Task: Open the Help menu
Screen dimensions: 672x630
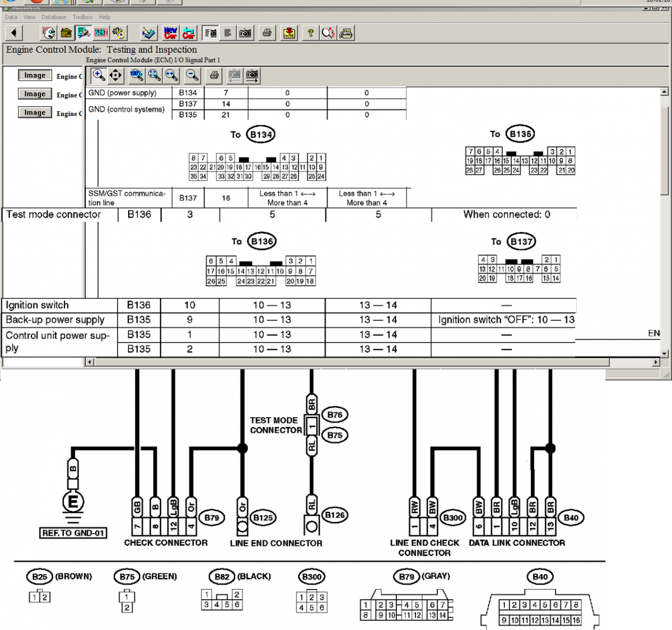Action: pyautogui.click(x=105, y=17)
